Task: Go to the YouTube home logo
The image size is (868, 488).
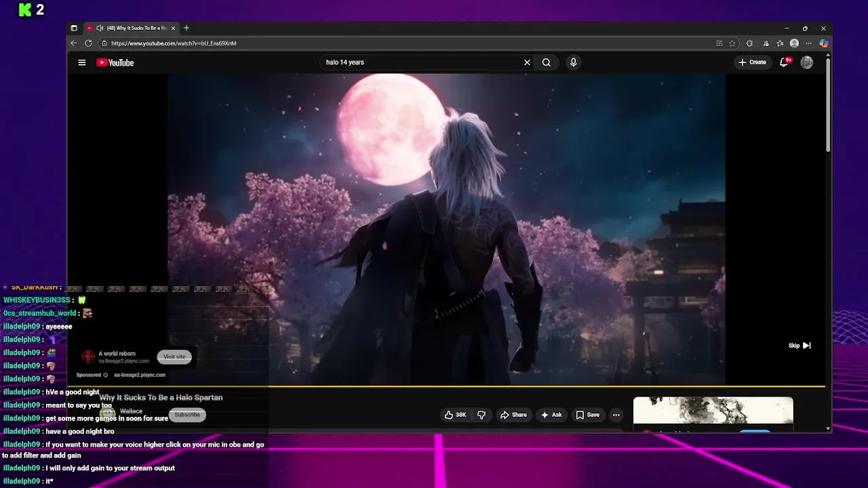Action: click(x=115, y=62)
